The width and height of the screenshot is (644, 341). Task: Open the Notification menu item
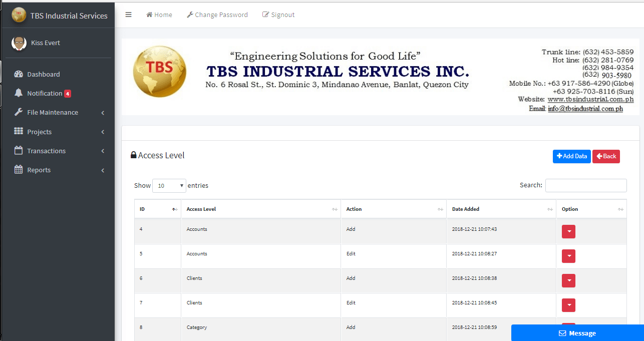(45, 93)
